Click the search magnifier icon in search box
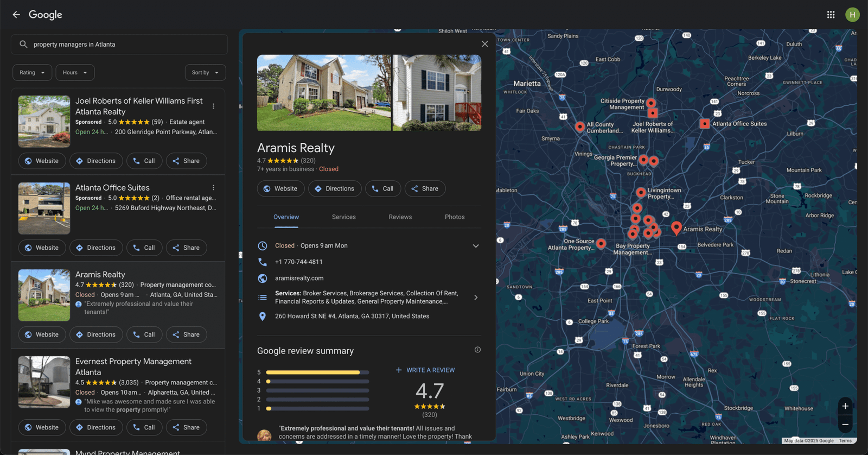The image size is (868, 455). [x=23, y=45]
